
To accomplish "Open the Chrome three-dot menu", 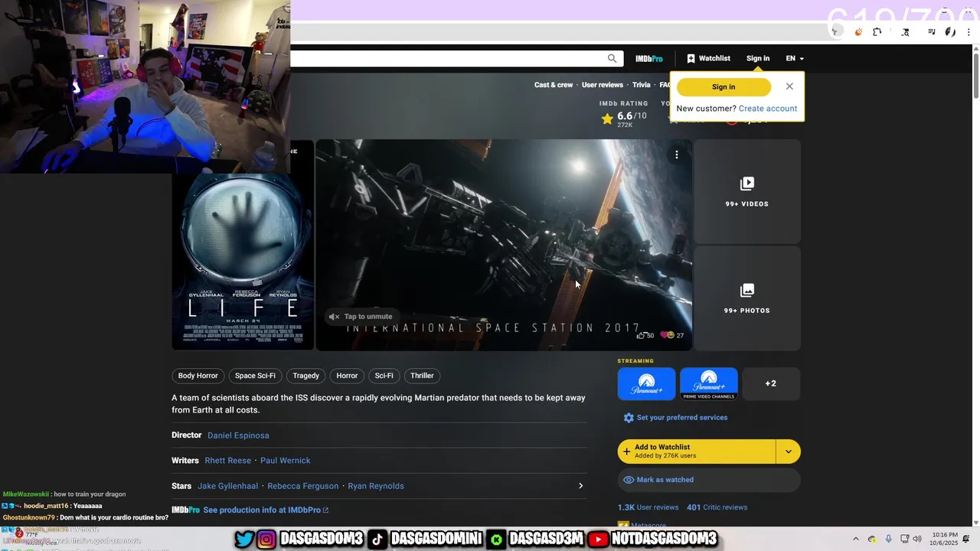I will click(969, 32).
